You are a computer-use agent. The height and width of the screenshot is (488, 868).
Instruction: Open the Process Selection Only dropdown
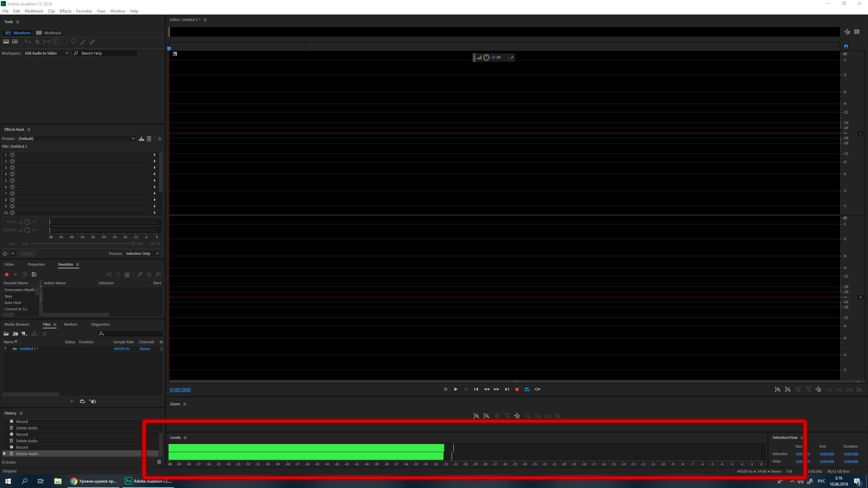142,253
